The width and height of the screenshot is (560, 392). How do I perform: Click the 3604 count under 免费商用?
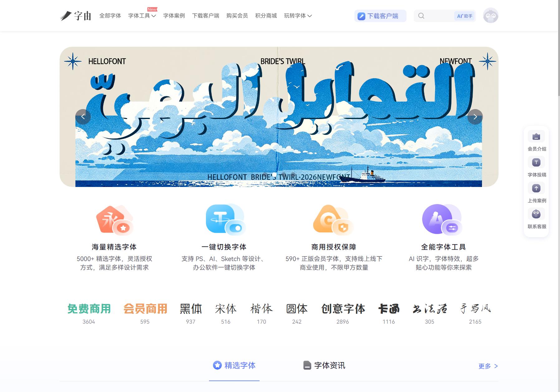click(89, 322)
